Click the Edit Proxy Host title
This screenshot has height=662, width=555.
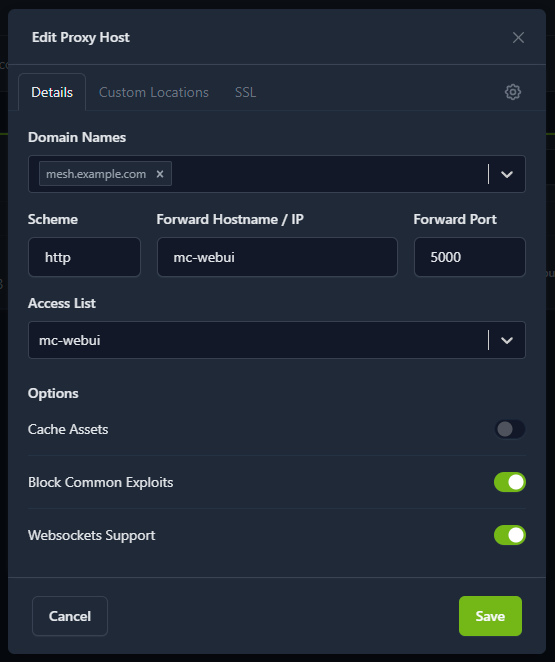[x=81, y=38]
